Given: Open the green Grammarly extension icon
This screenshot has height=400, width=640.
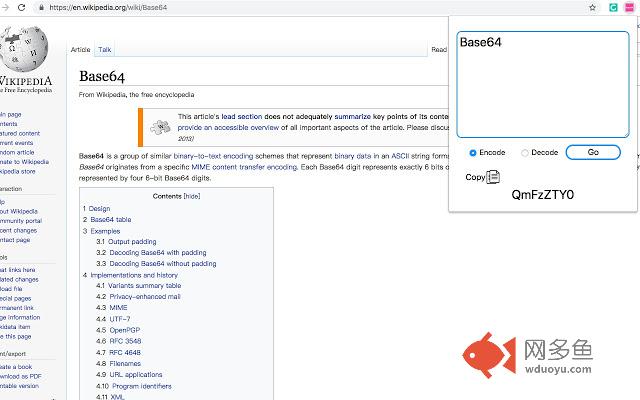Looking at the screenshot, I should tap(612, 7).
